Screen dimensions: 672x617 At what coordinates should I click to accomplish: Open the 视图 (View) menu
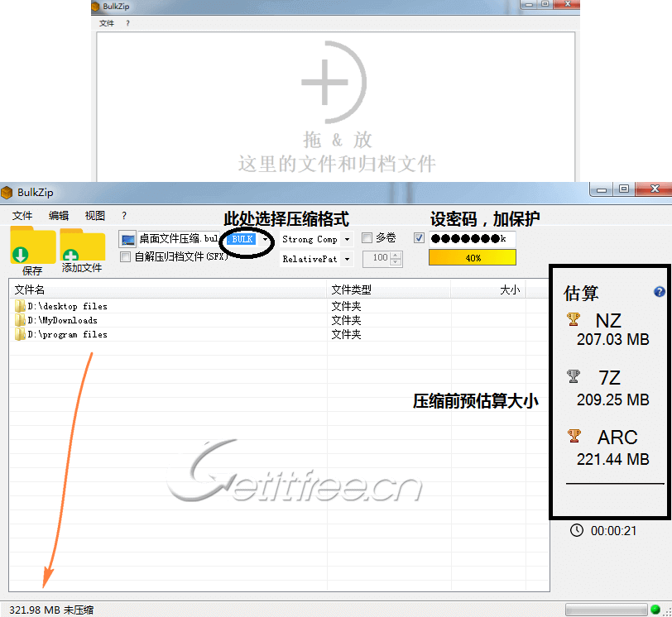click(95, 215)
